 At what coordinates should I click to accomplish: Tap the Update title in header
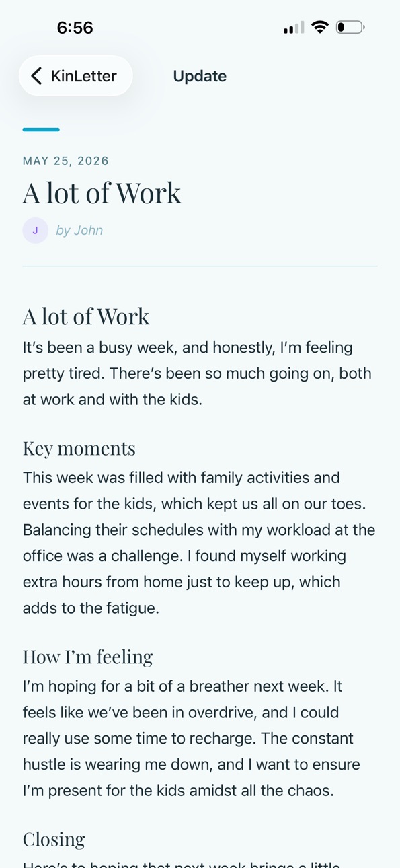point(200,76)
